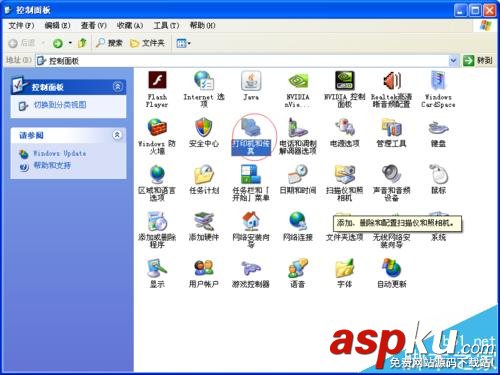Open Internet 选项 icon
This screenshot has height=375, width=500.
coord(204,81)
